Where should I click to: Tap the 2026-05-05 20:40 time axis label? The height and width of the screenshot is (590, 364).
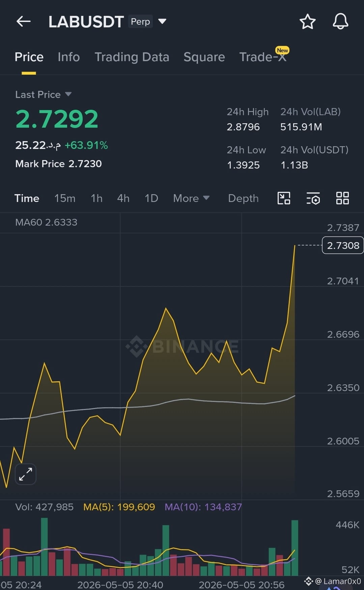click(120, 585)
